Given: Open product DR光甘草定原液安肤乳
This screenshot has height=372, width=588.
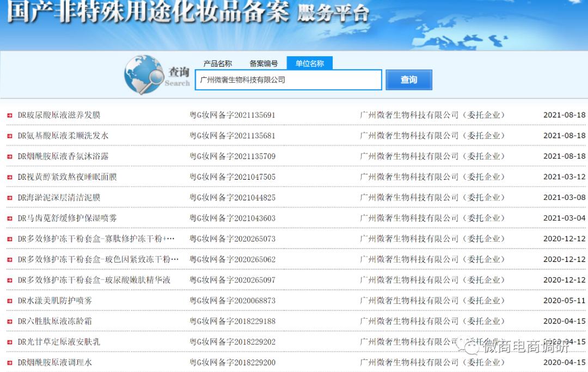Looking at the screenshot, I should [59, 342].
